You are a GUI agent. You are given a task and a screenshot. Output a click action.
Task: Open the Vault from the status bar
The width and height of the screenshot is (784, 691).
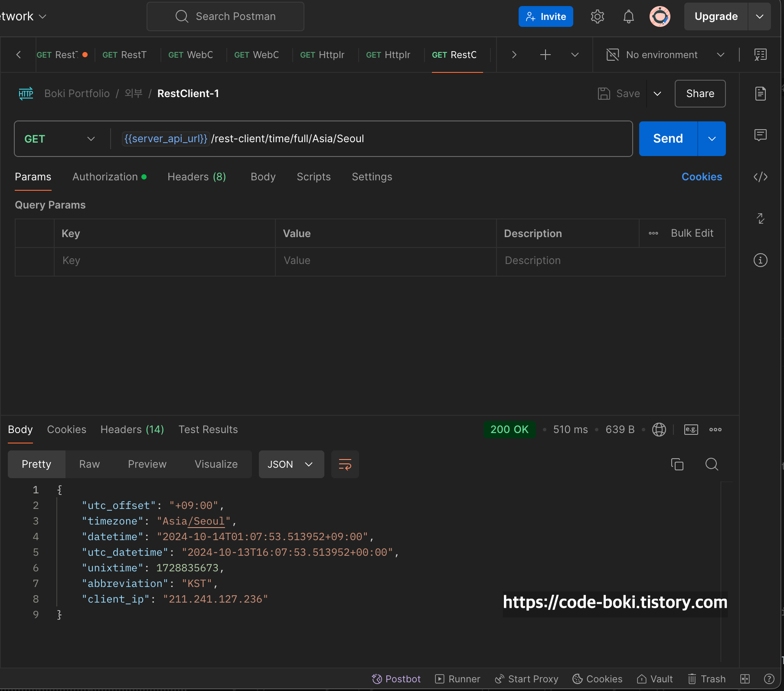654,679
